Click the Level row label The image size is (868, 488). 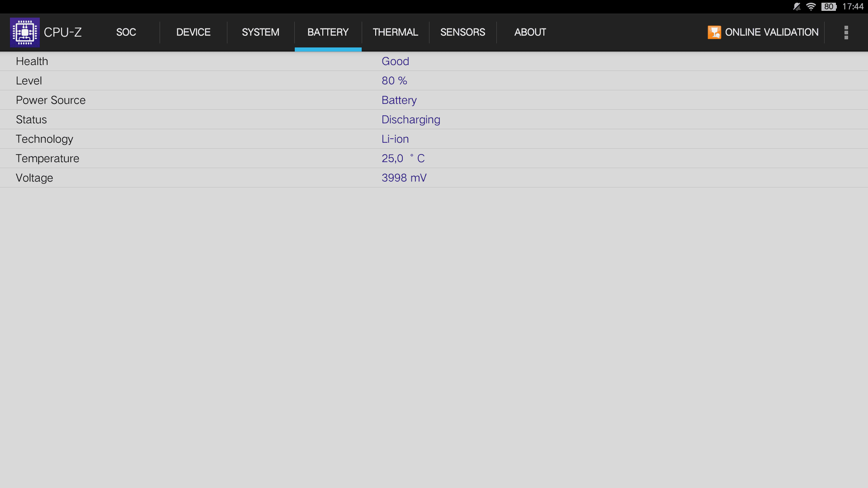[x=29, y=81]
